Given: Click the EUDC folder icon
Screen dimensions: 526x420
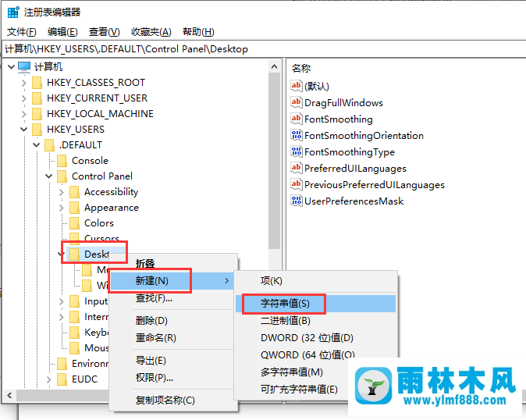Looking at the screenshot, I should click(62, 379).
